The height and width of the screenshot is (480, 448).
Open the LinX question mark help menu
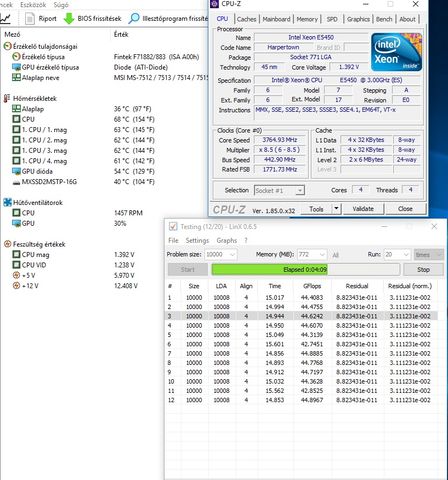[246, 240]
